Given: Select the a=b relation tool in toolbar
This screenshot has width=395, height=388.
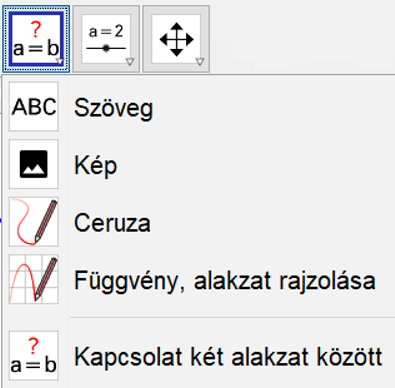Looking at the screenshot, I should (36, 39).
